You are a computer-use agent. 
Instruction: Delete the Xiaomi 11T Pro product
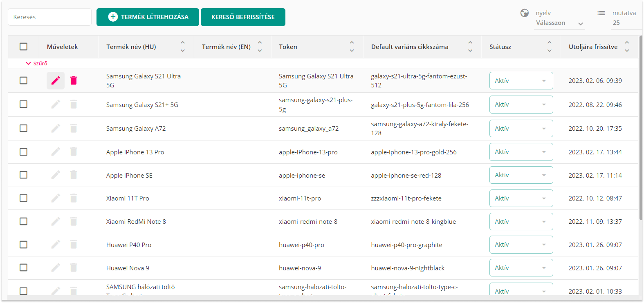[74, 198]
